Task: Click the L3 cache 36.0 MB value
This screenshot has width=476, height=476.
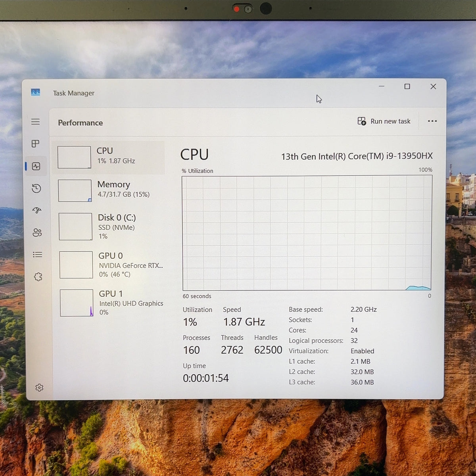Action: [362, 382]
